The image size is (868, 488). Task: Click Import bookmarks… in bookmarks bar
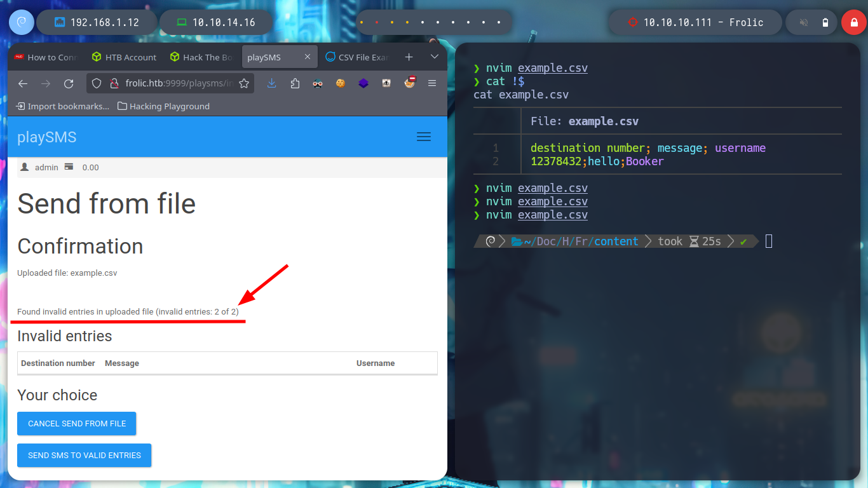pos(62,106)
